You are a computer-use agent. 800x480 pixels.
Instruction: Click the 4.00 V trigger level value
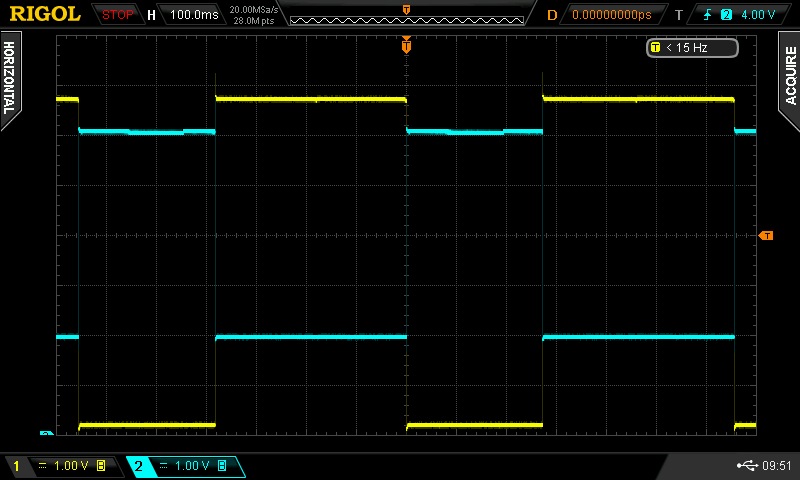757,15
